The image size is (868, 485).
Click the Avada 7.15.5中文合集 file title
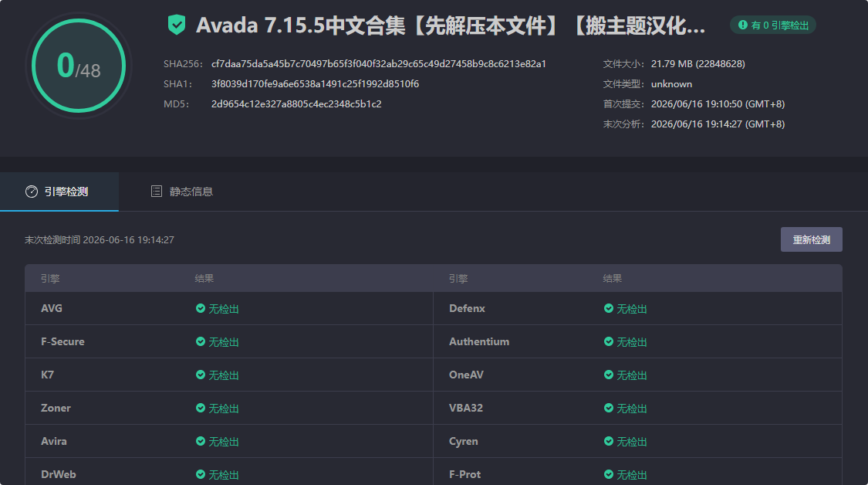[451, 25]
